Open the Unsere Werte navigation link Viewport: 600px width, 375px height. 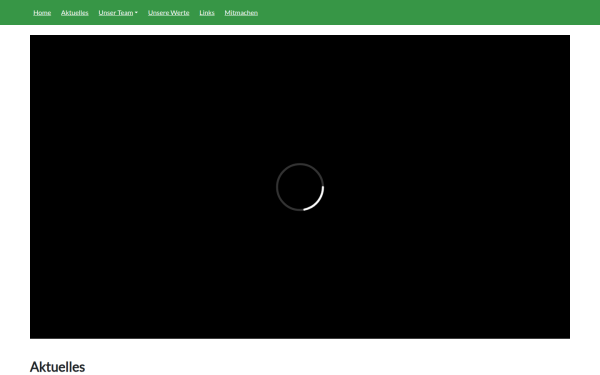click(x=168, y=13)
